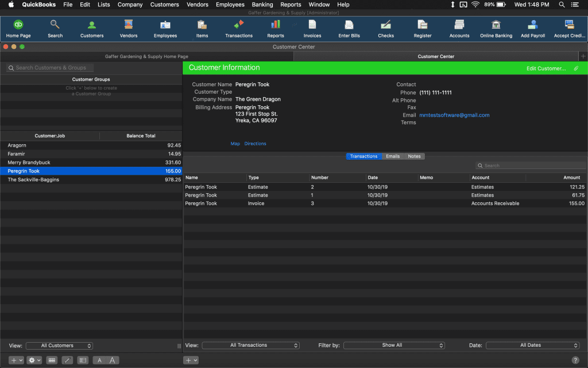Screen dimensions: 588x368
Task: Open the All Dates dropdown
Action: [x=532, y=345]
